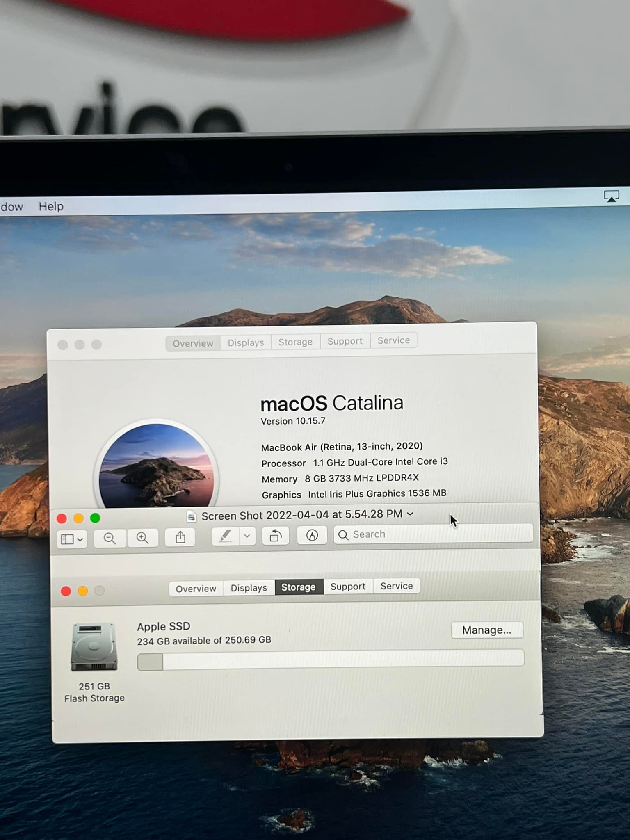Click the green full-screen button on Preview
Image resolution: width=630 pixels, height=840 pixels.
pyautogui.click(x=95, y=518)
